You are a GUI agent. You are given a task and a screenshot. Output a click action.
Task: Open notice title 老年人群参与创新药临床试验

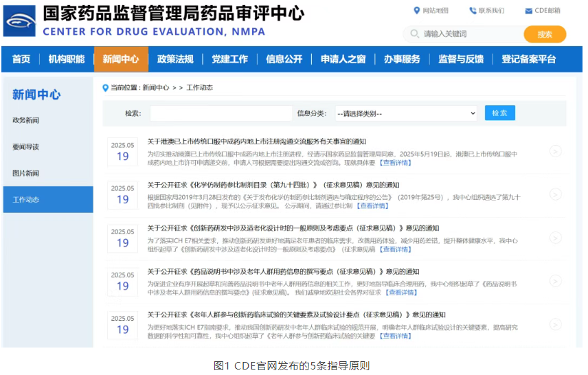click(296, 315)
